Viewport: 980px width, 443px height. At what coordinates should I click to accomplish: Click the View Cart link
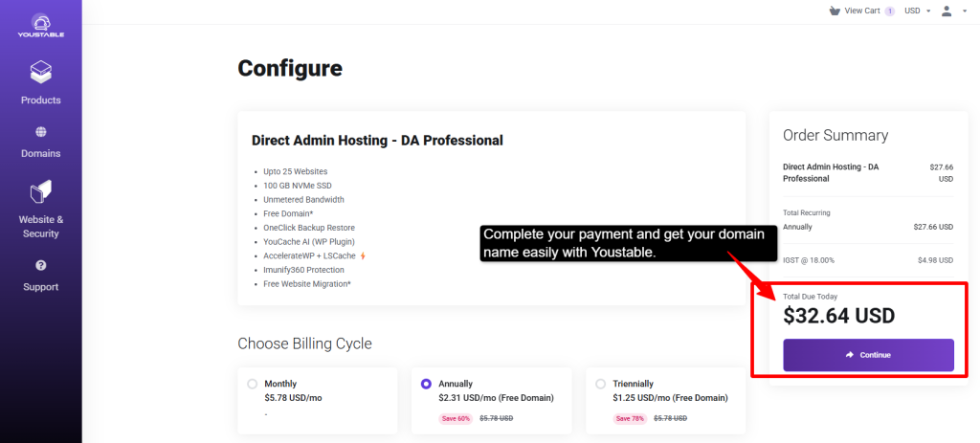point(862,11)
